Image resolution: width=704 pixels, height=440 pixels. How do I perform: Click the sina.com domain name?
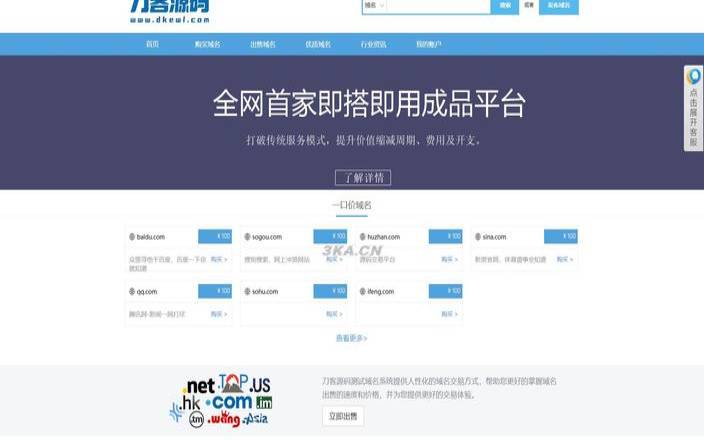click(x=494, y=237)
